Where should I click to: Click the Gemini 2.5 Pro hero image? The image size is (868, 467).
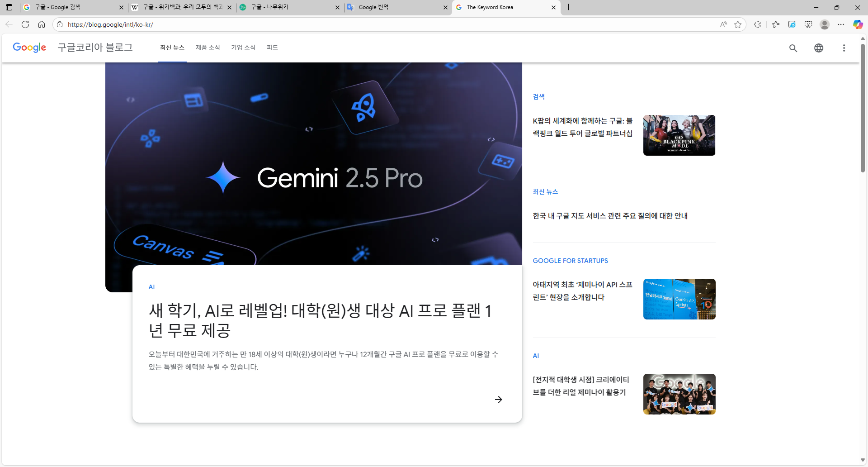[x=314, y=164]
